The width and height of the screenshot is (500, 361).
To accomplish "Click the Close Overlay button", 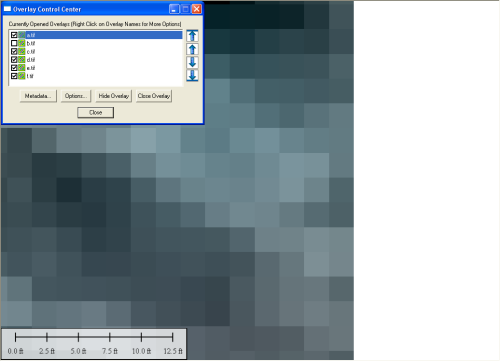I will click(x=154, y=96).
